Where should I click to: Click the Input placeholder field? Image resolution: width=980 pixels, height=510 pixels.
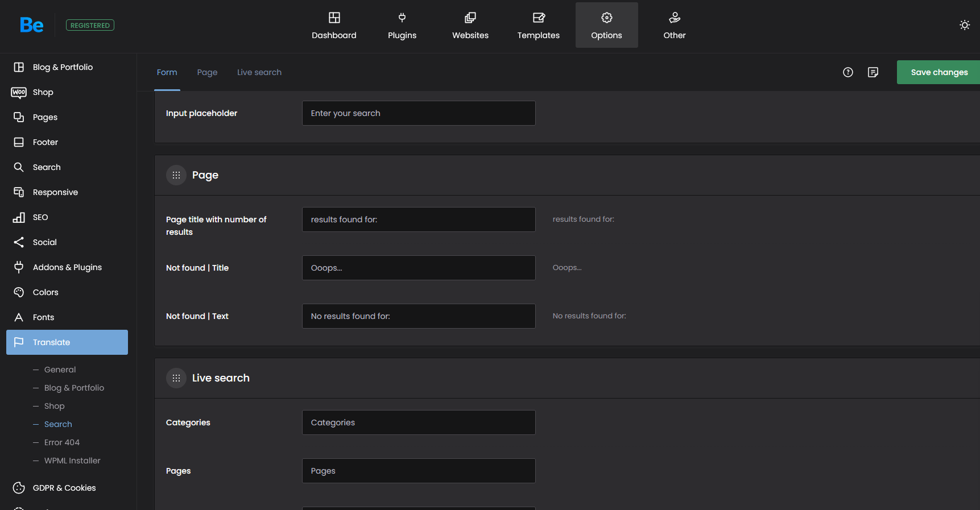coord(419,113)
